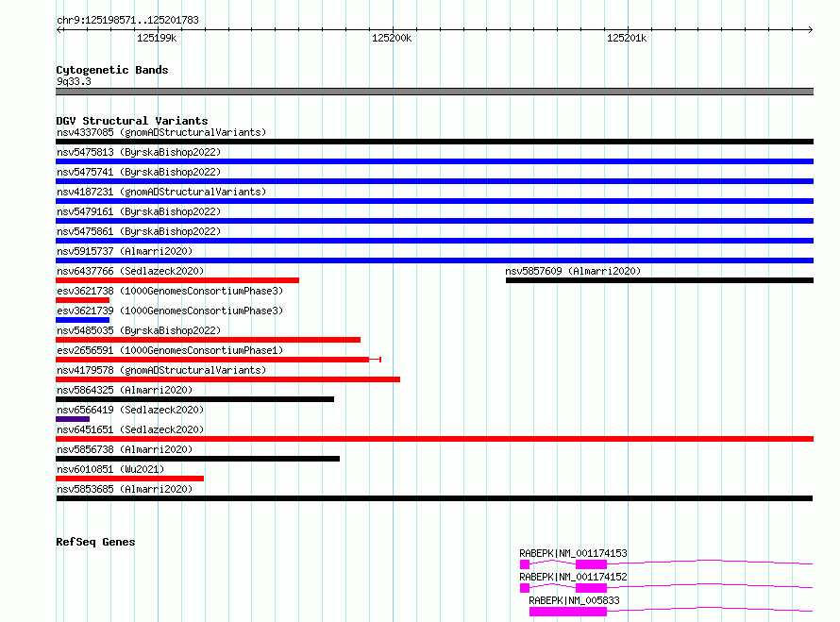Click the large magenta exon of NM_001174153
Screen dimensions: 840x622
click(x=592, y=564)
